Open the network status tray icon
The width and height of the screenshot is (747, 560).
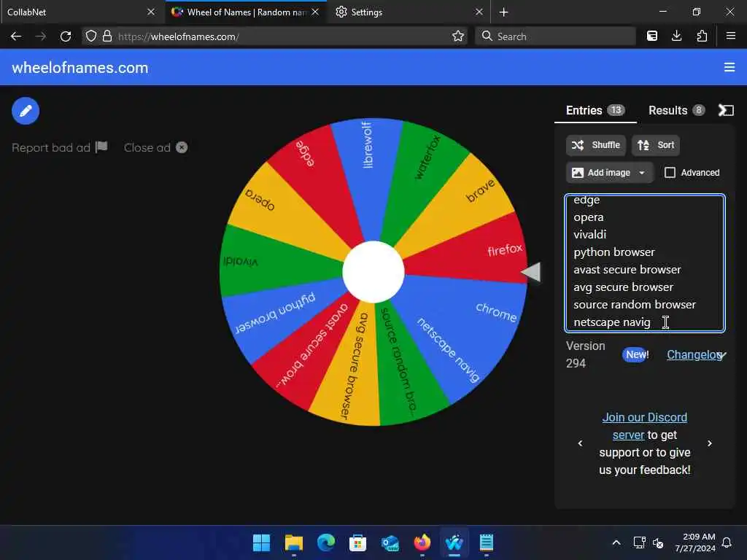(x=639, y=542)
